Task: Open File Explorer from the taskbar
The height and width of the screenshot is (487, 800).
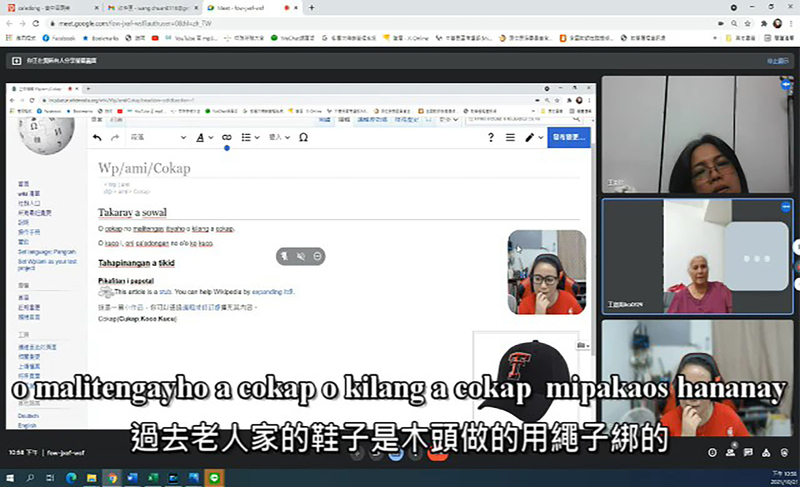Action: pyautogui.click(x=91, y=478)
